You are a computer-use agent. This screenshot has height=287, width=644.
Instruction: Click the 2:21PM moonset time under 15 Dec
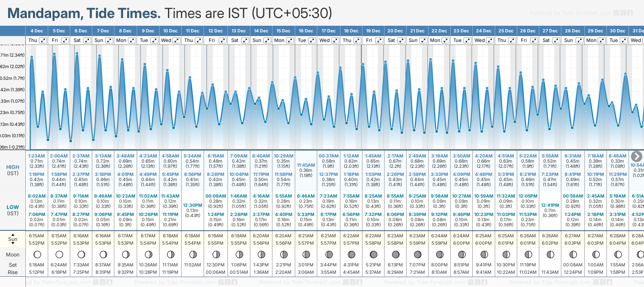click(x=283, y=265)
